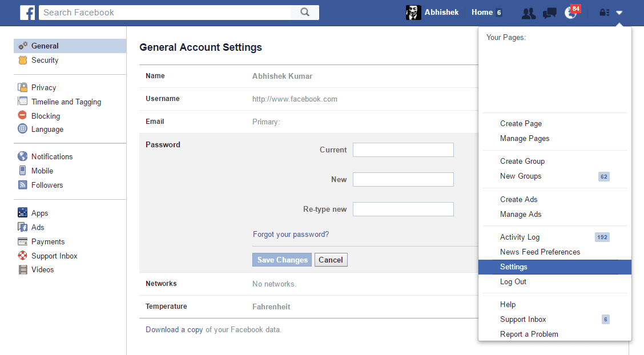Open the friend requests icon
The image size is (644, 355).
click(529, 13)
